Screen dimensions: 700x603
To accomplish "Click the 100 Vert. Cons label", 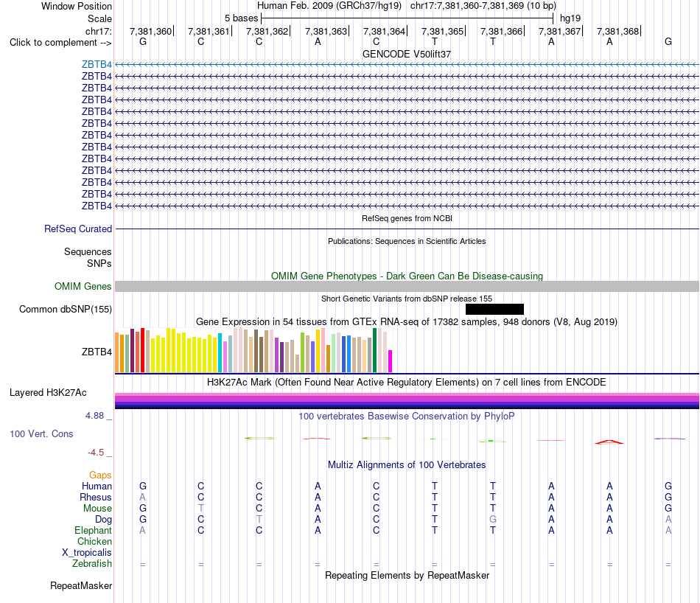I will coord(41,433).
